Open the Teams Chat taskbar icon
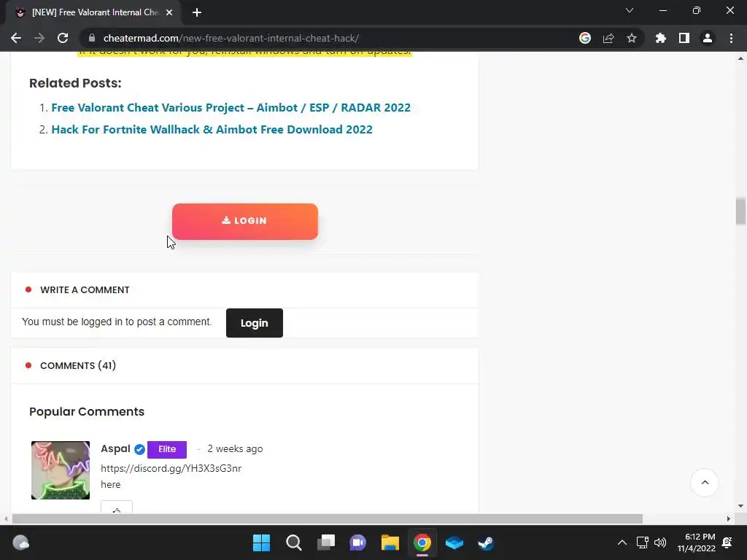 [x=357, y=542]
